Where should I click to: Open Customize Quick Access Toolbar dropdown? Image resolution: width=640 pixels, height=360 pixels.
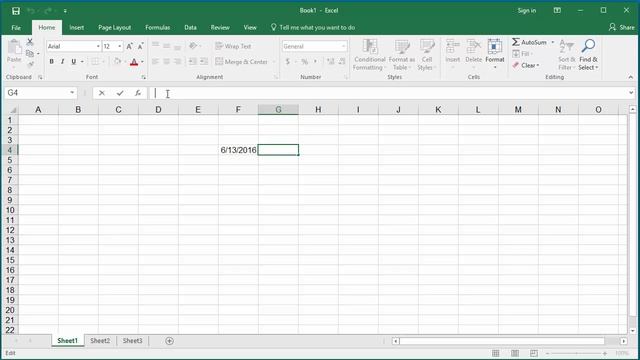65,11
